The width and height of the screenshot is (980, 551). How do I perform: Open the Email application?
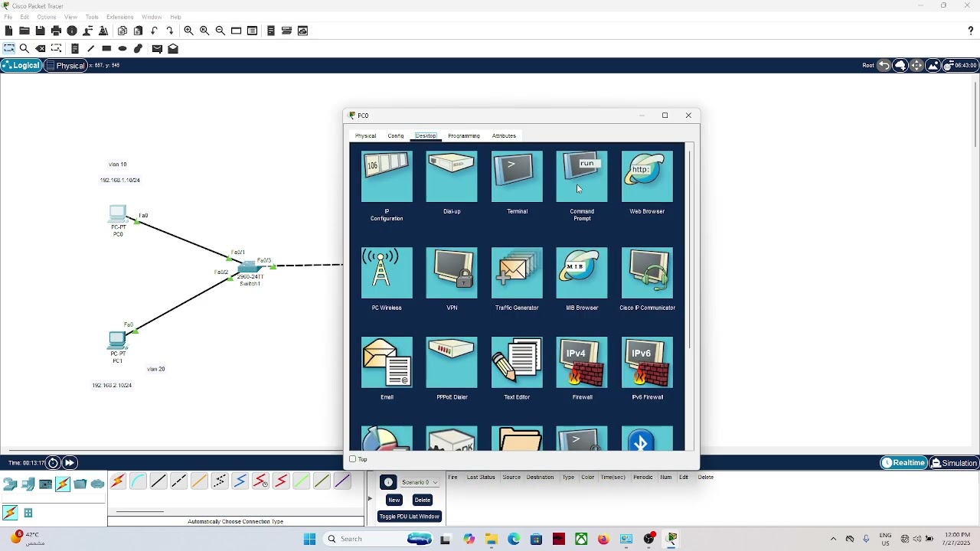pyautogui.click(x=387, y=363)
